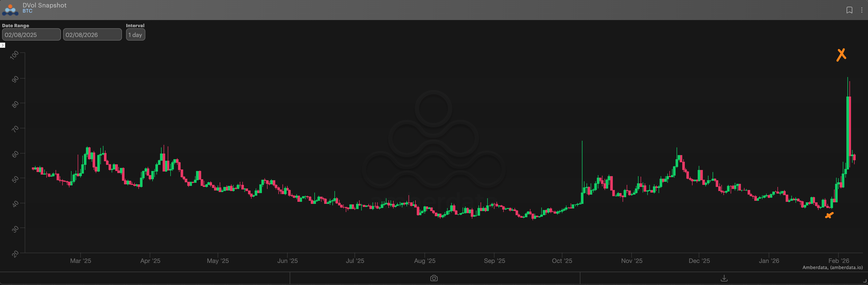Click the small orange X near Feb low
Screen dimensions: 868x285
point(829,215)
